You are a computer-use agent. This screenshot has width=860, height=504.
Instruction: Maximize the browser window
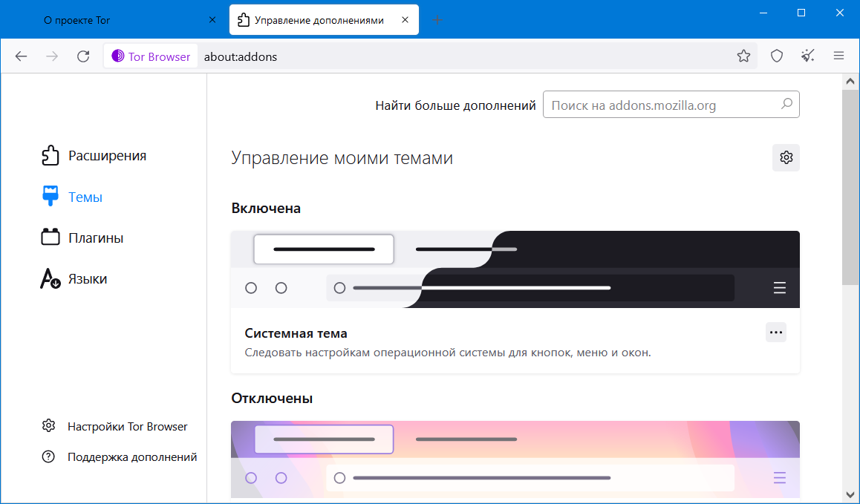(801, 13)
